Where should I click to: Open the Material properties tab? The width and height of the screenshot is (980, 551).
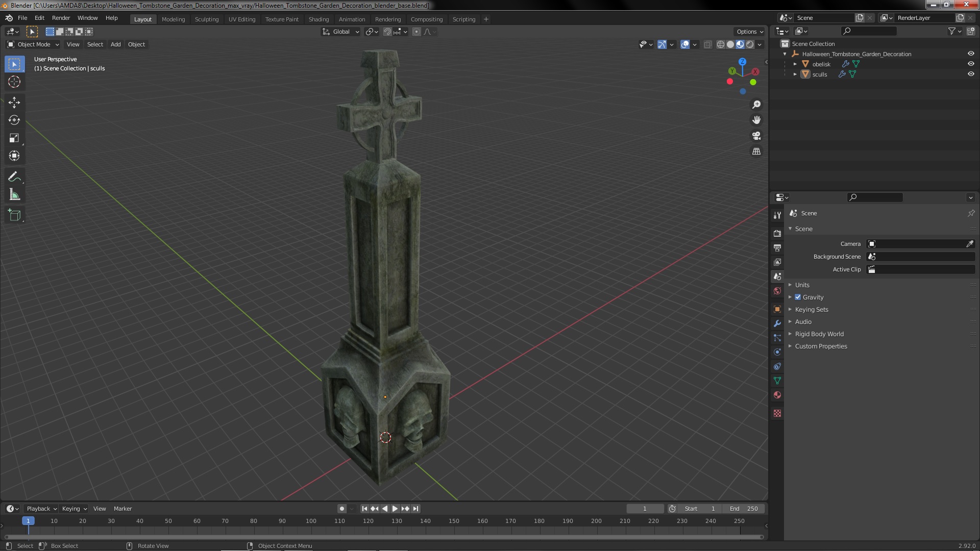point(777,395)
